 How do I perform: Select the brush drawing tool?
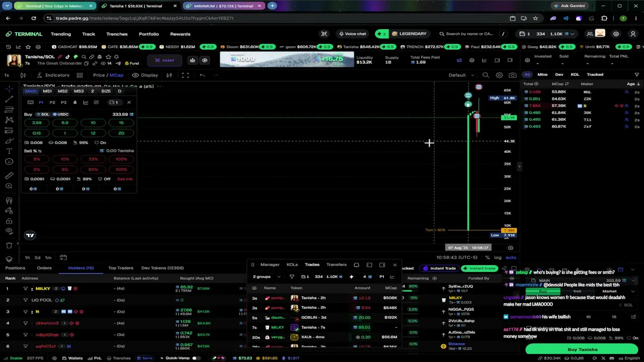(9, 141)
